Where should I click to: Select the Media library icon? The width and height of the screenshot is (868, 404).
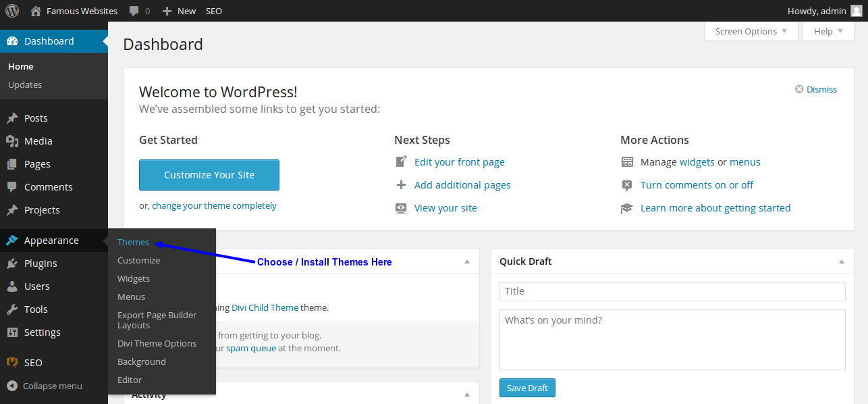pyautogui.click(x=14, y=141)
